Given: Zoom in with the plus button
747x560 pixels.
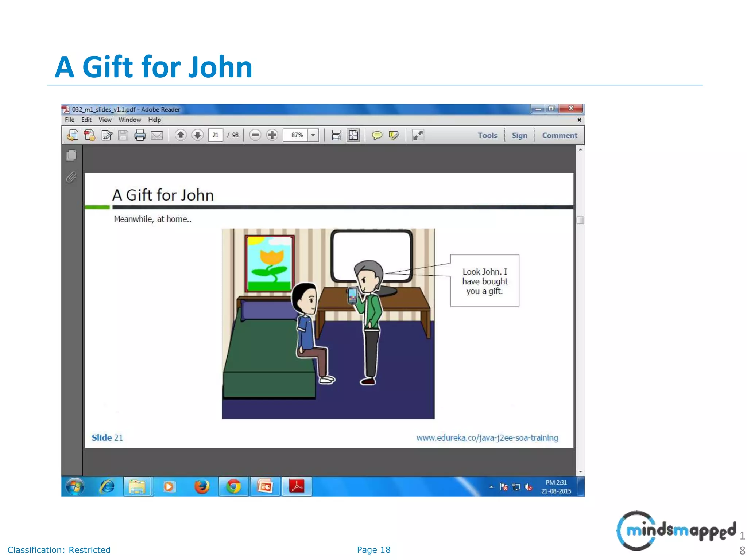Looking at the screenshot, I should tap(272, 135).
